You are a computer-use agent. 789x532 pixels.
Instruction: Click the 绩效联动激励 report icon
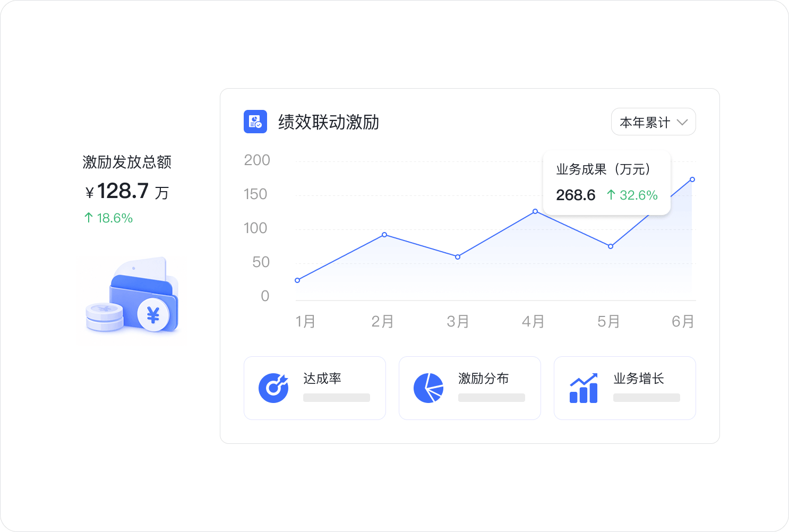(x=255, y=122)
